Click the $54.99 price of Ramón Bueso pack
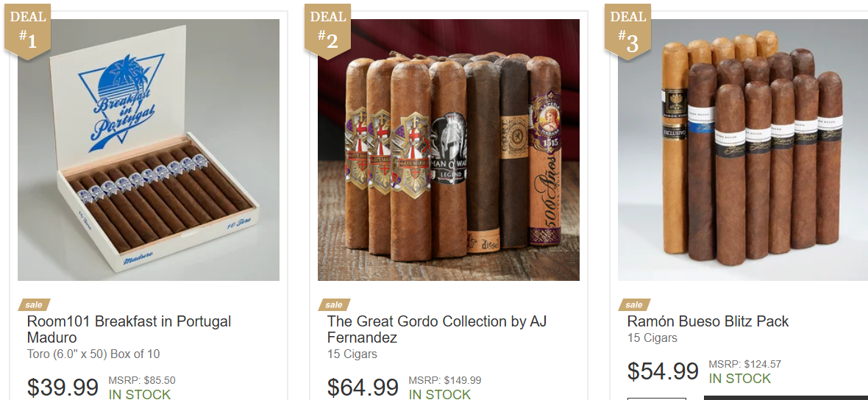This screenshot has height=400, width=868. (x=663, y=371)
